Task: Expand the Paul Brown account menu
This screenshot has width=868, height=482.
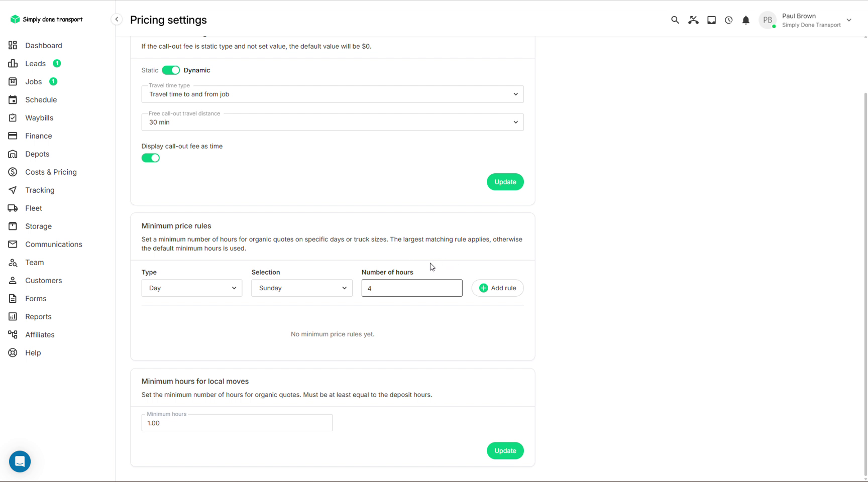Action: click(x=849, y=20)
